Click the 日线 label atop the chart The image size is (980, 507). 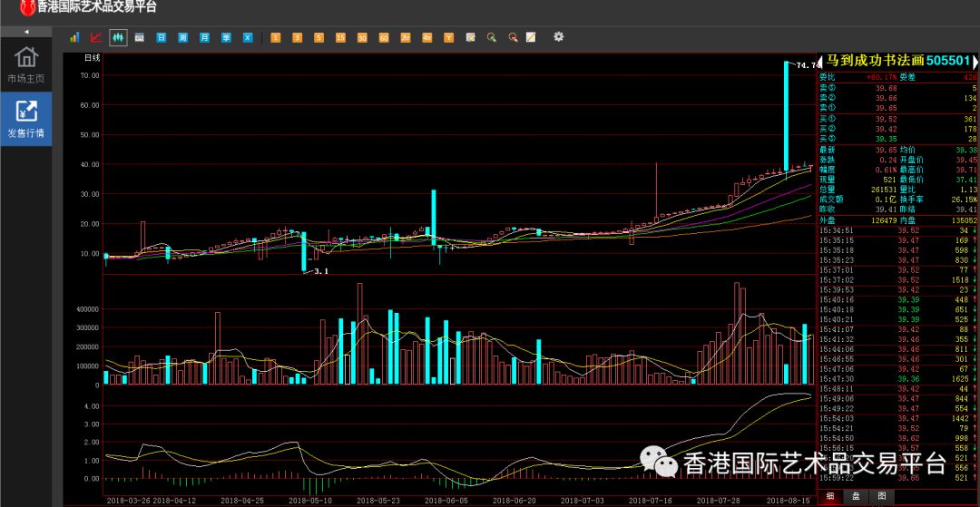coord(93,58)
